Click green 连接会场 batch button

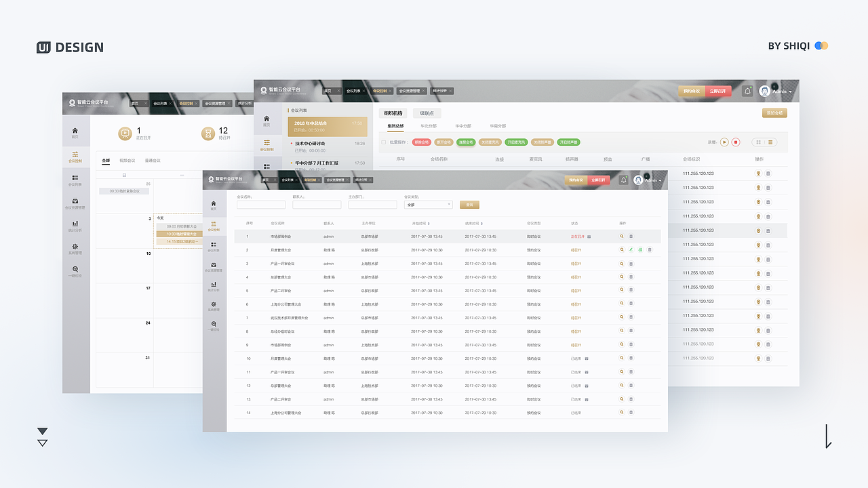point(465,142)
